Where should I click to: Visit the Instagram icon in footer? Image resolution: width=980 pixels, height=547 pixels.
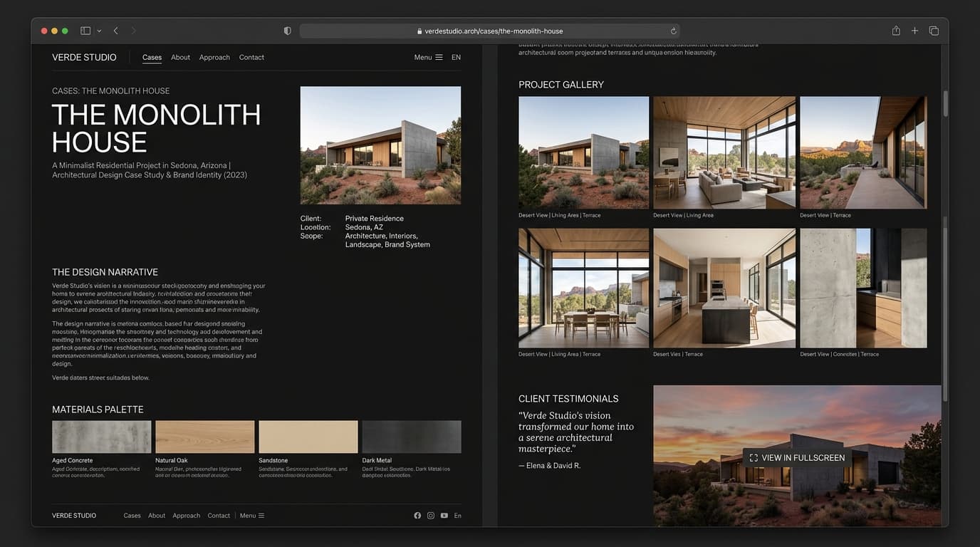pyautogui.click(x=431, y=515)
